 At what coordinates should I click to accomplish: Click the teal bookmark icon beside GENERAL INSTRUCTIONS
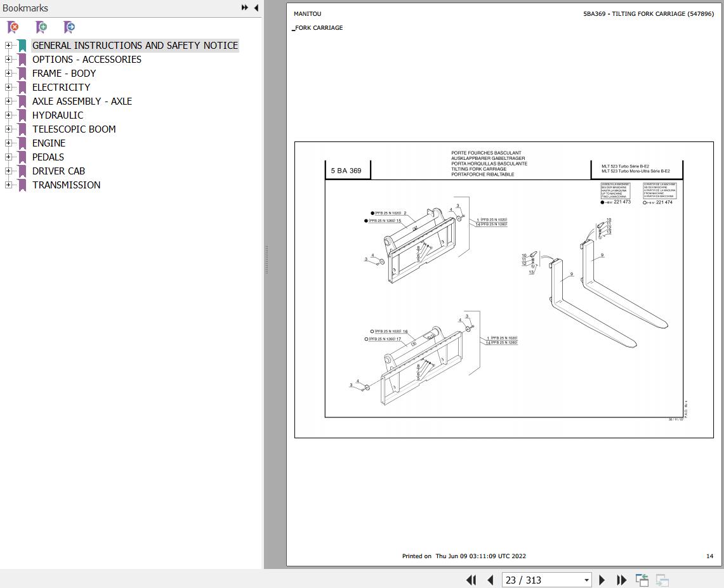click(x=22, y=46)
